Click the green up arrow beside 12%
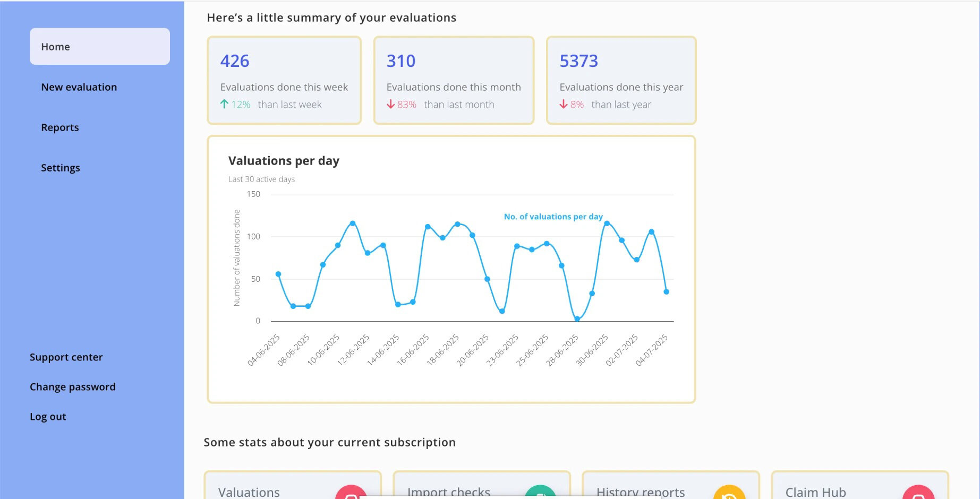 [224, 105]
